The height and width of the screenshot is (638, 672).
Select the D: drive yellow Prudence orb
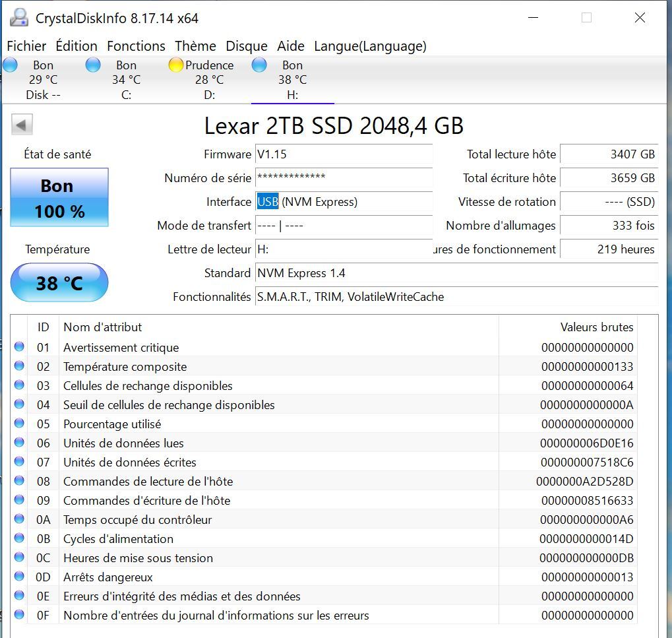tap(175, 65)
